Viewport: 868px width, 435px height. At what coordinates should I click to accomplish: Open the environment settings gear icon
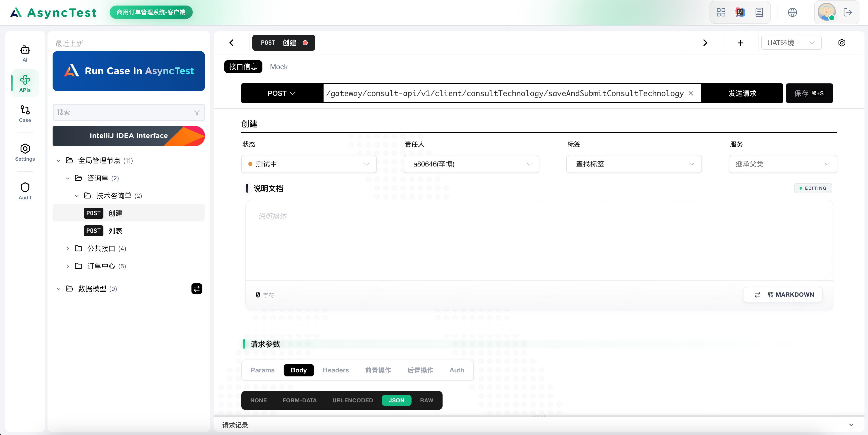(842, 43)
